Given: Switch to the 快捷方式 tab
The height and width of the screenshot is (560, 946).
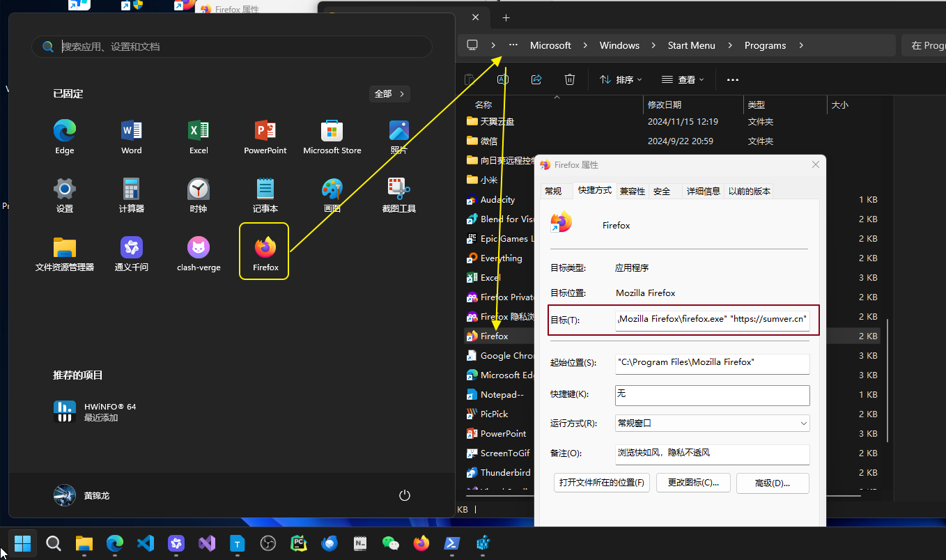Looking at the screenshot, I should 595,190.
